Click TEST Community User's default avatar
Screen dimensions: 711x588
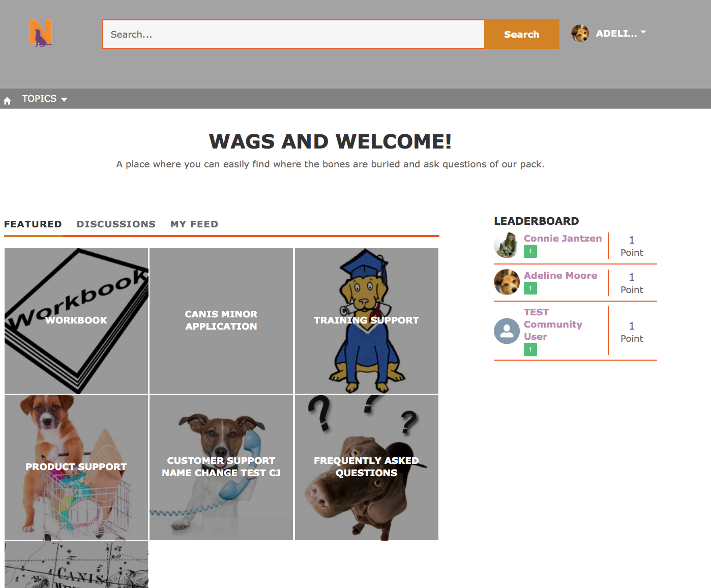click(507, 331)
